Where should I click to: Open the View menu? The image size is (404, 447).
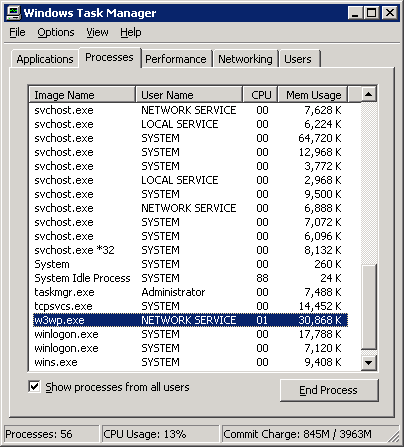tap(97, 32)
